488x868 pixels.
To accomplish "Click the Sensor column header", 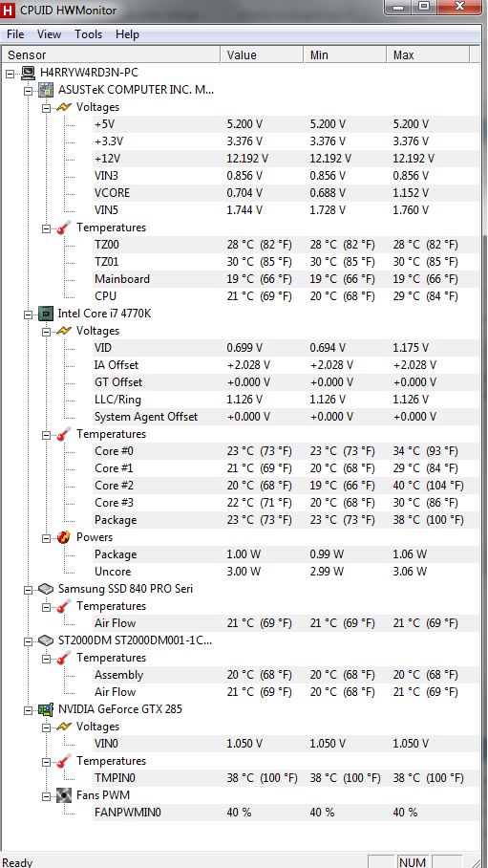I will tap(111, 54).
